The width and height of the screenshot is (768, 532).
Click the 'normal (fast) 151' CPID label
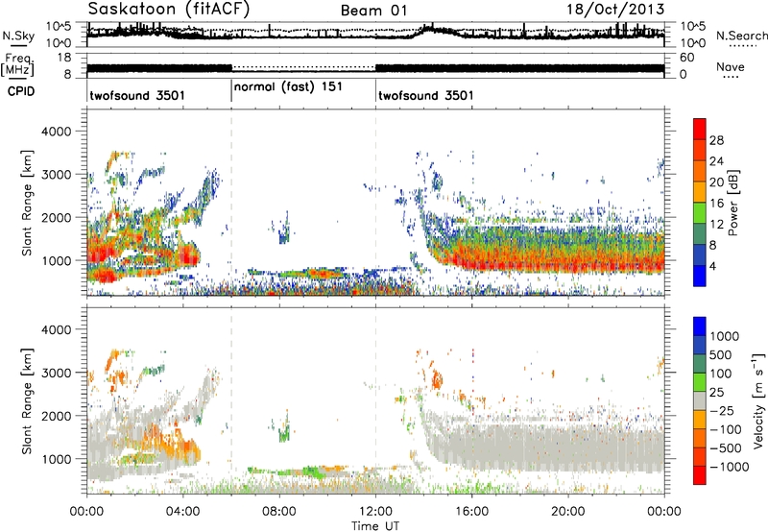click(x=288, y=87)
